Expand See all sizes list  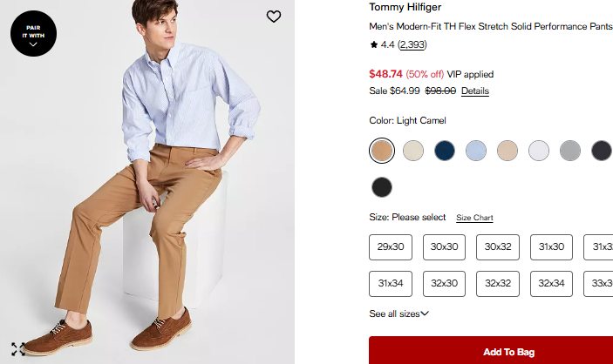[x=398, y=313]
